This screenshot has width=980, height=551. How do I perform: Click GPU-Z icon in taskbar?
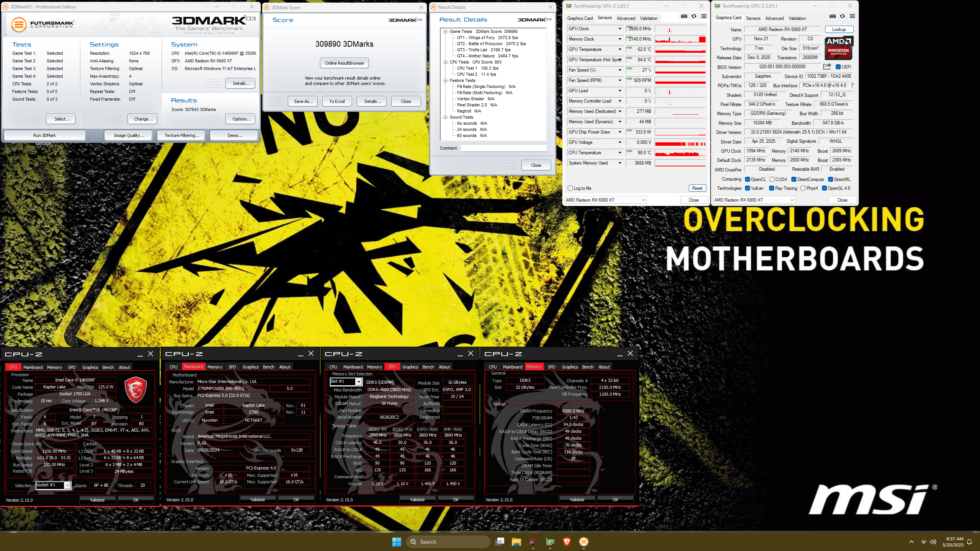550,542
